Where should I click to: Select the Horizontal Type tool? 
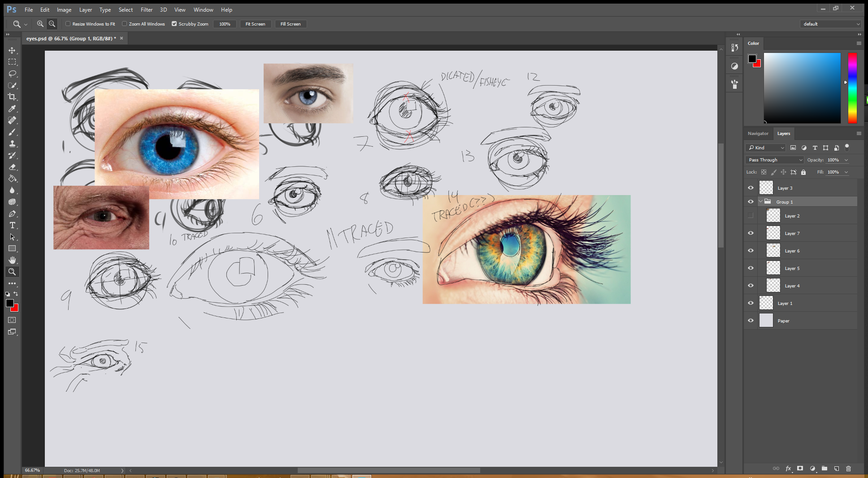tap(12, 225)
